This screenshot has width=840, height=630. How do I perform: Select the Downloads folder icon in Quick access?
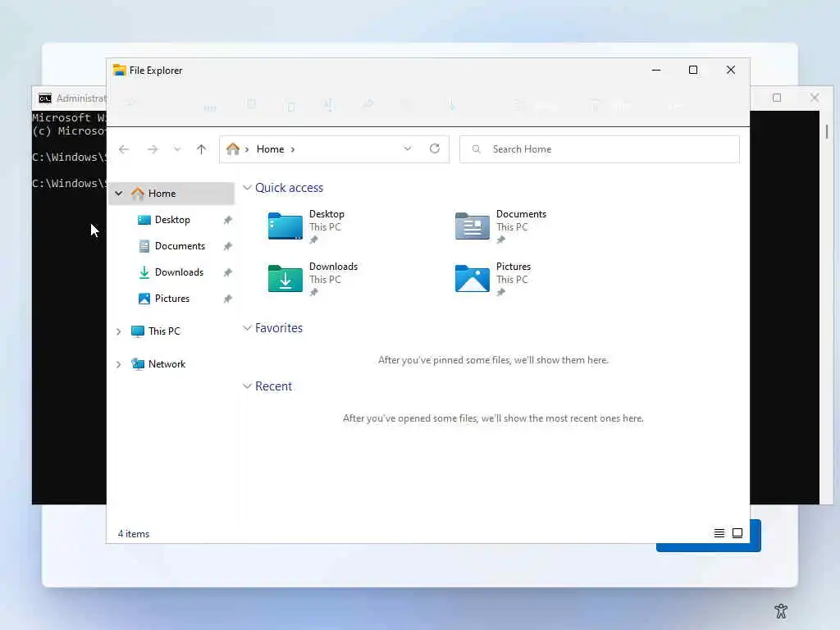285,278
